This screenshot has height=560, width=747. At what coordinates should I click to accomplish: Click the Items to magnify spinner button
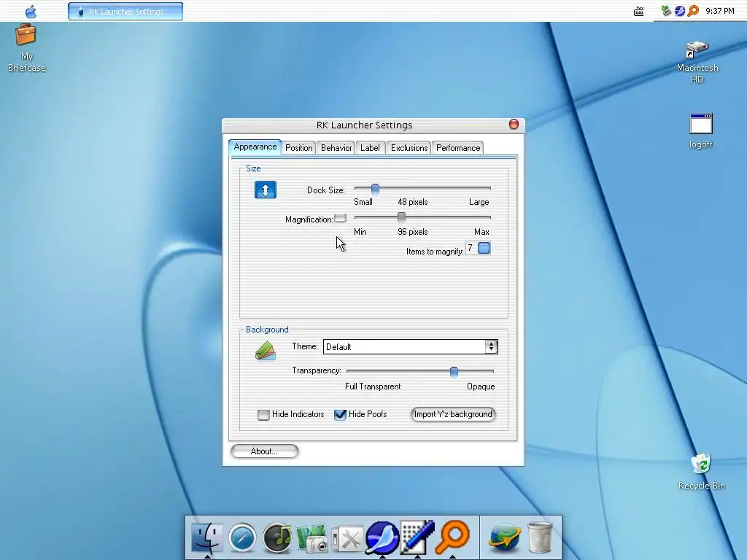(484, 248)
